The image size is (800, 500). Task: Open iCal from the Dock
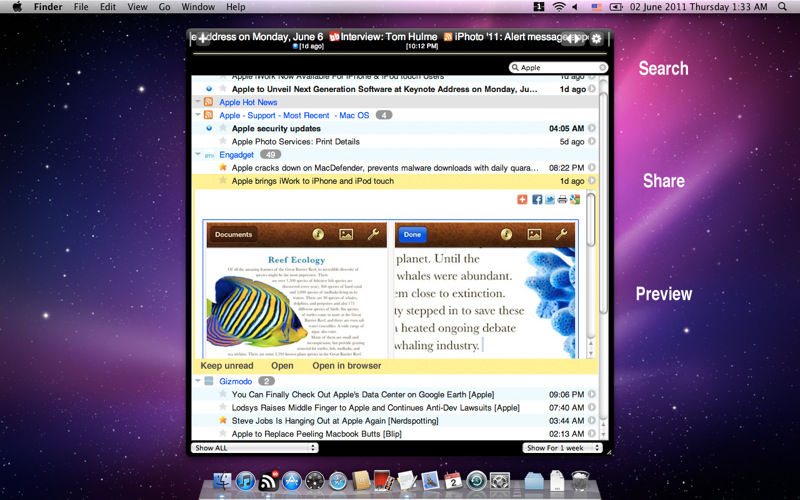pyautogui.click(x=453, y=481)
